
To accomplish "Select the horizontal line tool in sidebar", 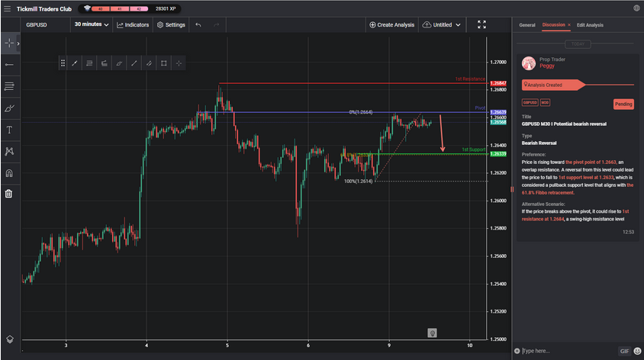I will point(9,64).
